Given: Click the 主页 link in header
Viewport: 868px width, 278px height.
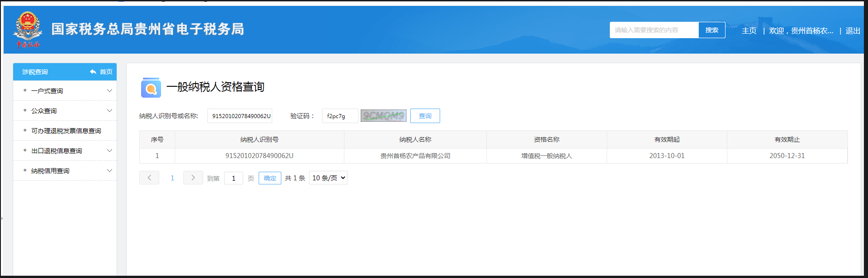Looking at the screenshot, I should 749,30.
